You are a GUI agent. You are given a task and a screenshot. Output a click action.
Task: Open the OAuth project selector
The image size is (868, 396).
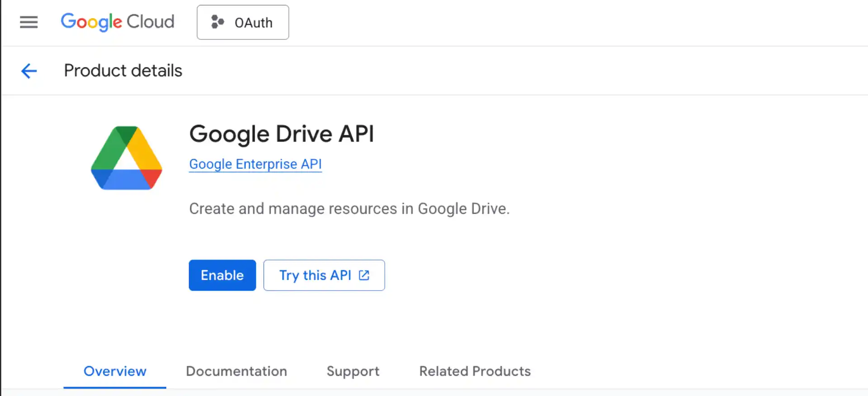pyautogui.click(x=243, y=22)
